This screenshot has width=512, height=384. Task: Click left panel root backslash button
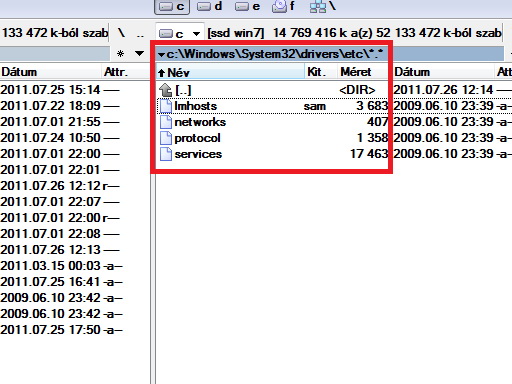click(x=121, y=33)
